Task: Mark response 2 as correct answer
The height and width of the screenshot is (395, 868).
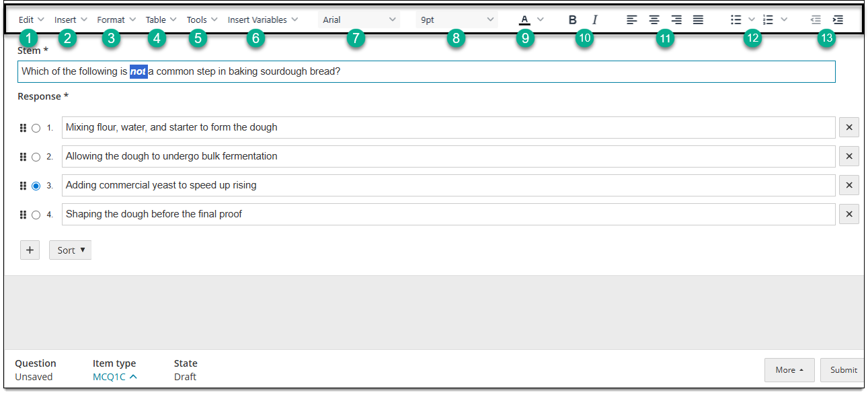Action: coord(36,157)
